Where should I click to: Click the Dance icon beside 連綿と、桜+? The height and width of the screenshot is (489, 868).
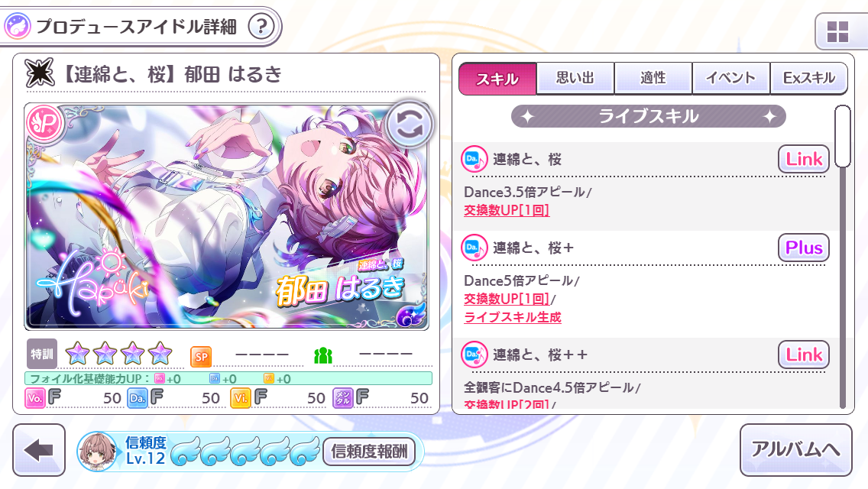[x=474, y=248]
